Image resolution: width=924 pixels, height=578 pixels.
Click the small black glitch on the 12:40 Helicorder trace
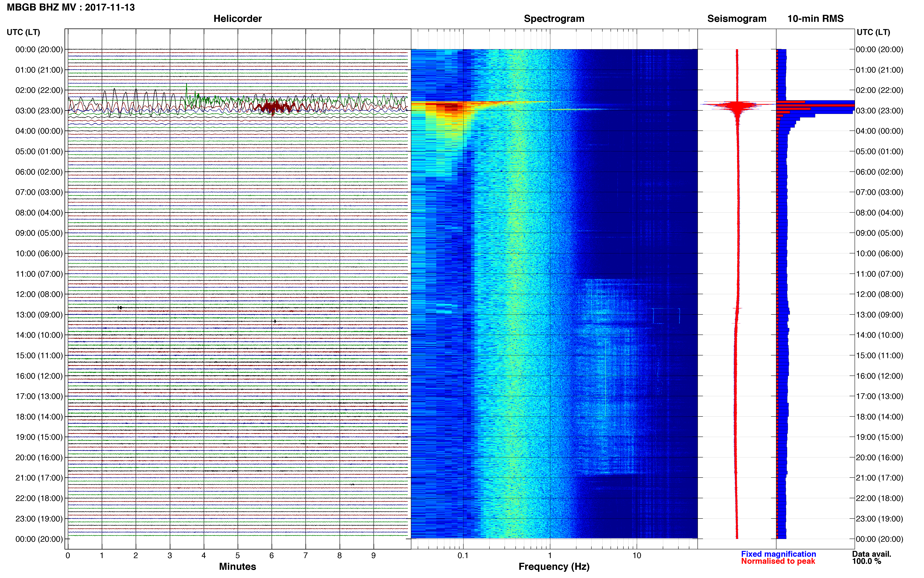pyautogui.click(x=120, y=308)
